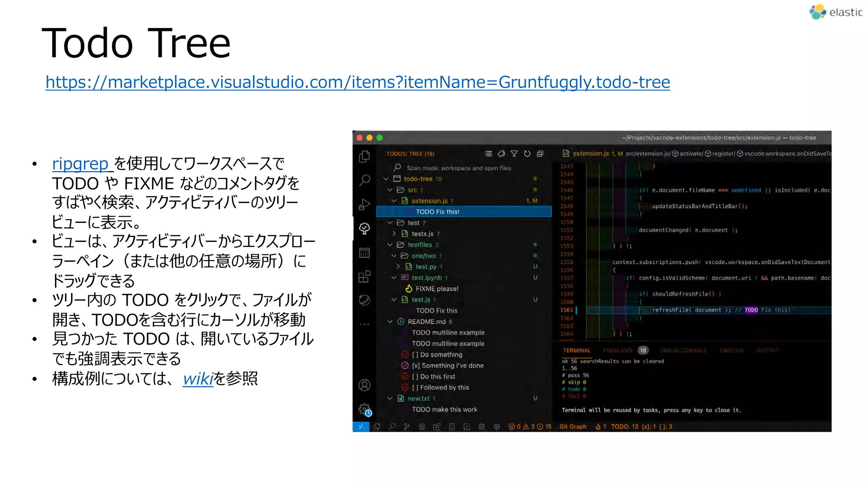Collapse the one/two folder node

tap(394, 256)
